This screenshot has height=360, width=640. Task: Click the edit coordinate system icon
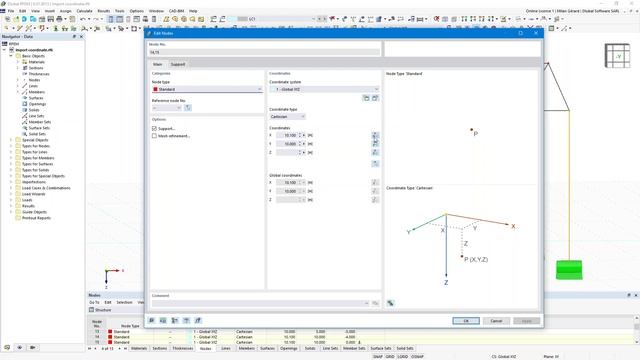pyautogui.click(x=375, y=98)
